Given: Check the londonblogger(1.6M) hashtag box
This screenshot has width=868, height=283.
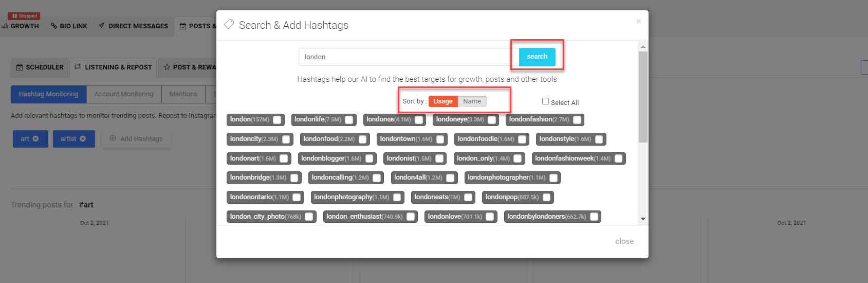Looking at the screenshot, I should pos(369,158).
